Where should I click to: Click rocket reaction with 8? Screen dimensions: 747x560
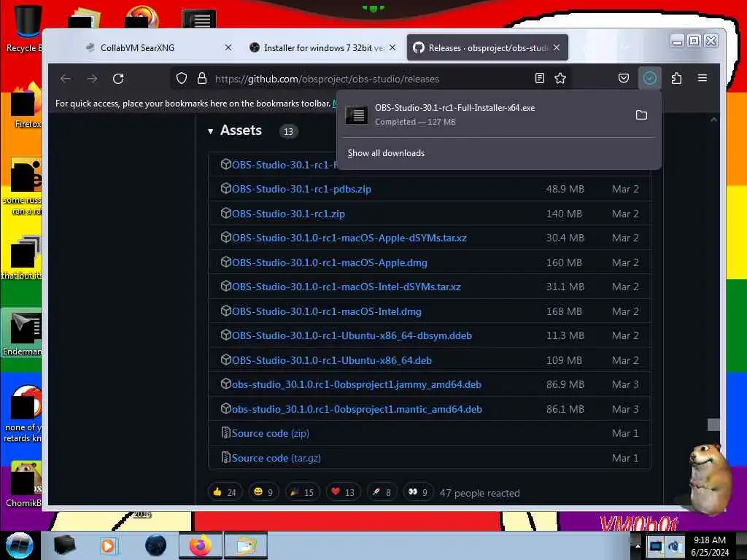point(382,492)
